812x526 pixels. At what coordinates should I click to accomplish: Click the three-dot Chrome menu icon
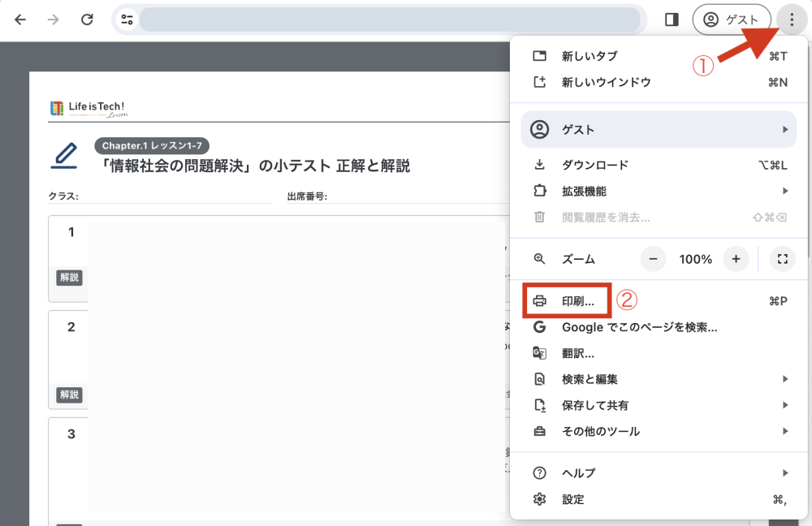point(791,19)
